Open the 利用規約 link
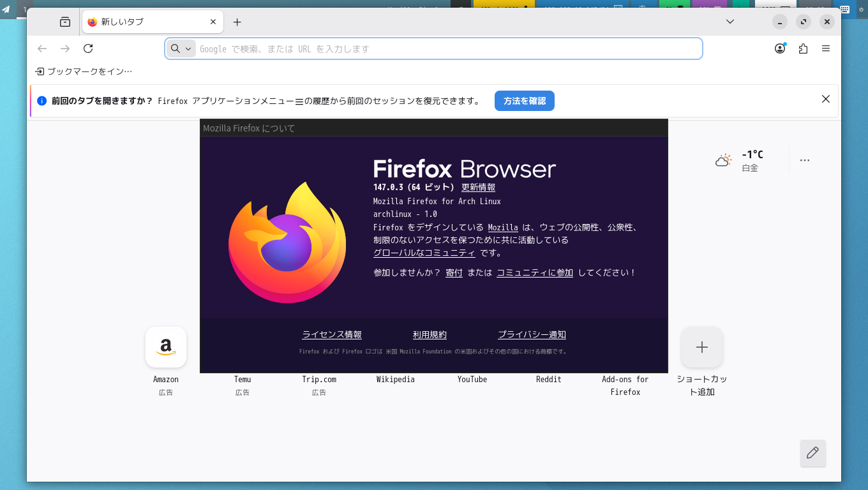Viewport: 868px width, 490px height. (x=430, y=334)
